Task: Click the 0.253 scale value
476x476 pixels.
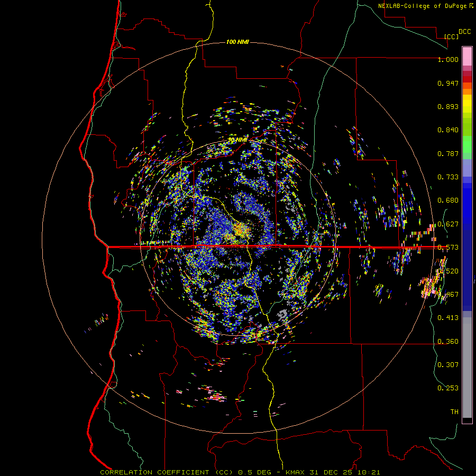Action: coord(448,388)
